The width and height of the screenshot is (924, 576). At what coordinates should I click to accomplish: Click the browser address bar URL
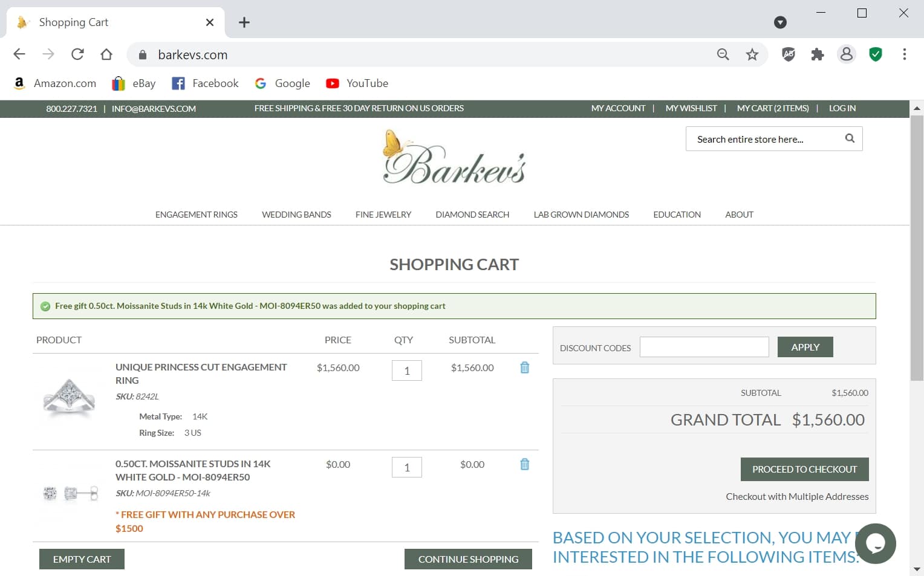point(193,55)
